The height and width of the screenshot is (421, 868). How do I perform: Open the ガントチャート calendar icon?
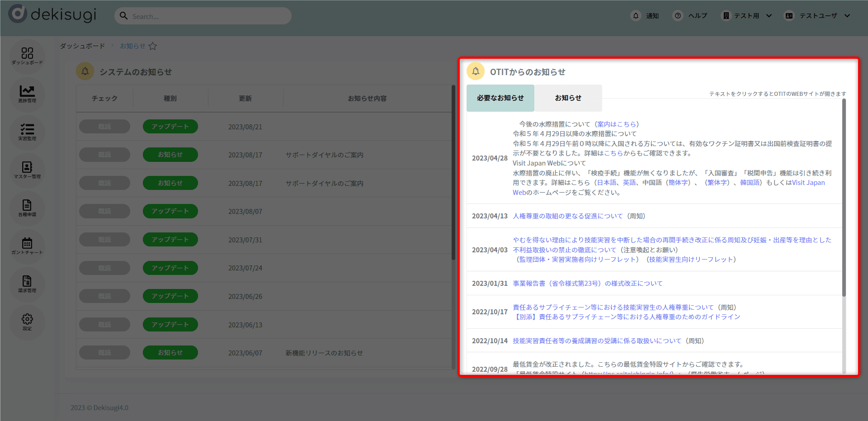(x=27, y=246)
